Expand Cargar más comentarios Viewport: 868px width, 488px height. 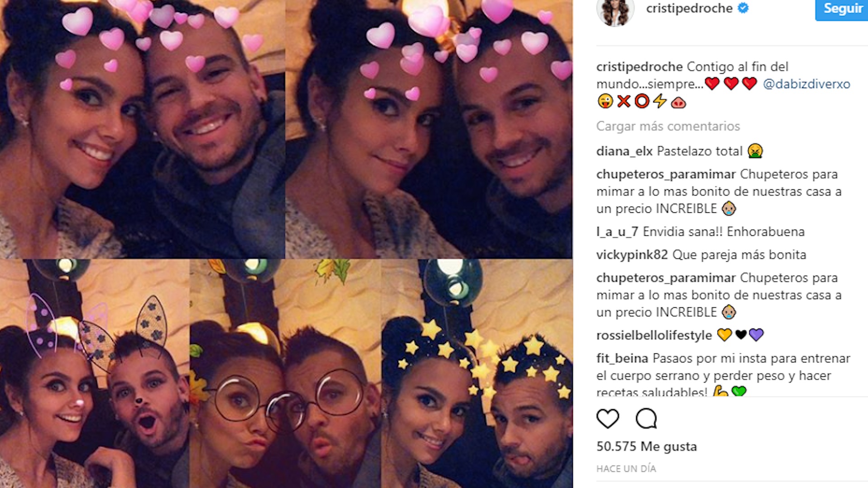click(668, 126)
